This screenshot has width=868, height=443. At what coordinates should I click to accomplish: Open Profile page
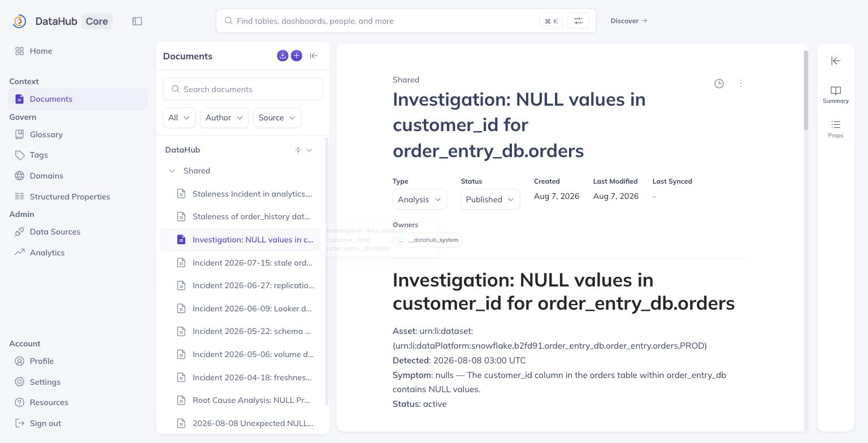coord(78,361)
